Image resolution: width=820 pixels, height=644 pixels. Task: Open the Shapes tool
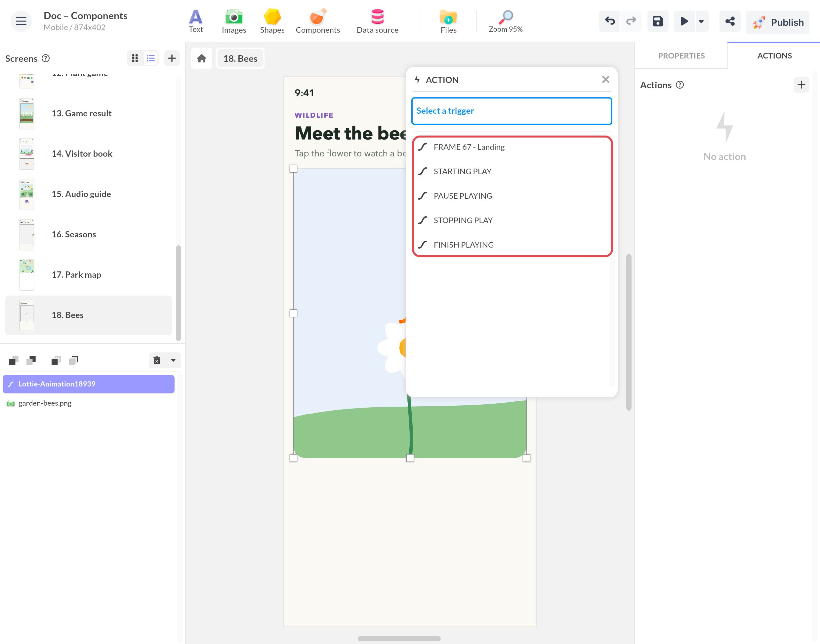click(x=272, y=21)
